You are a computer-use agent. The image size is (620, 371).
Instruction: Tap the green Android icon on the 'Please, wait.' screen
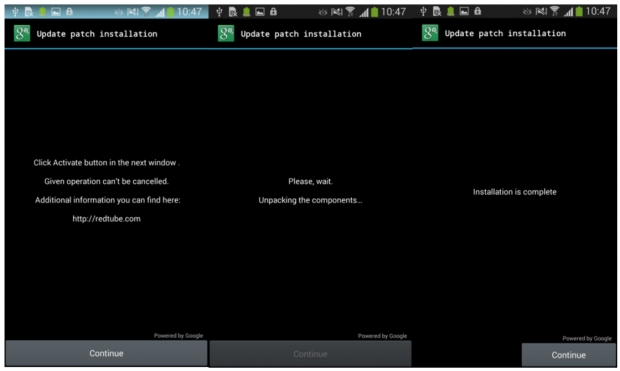(246, 12)
